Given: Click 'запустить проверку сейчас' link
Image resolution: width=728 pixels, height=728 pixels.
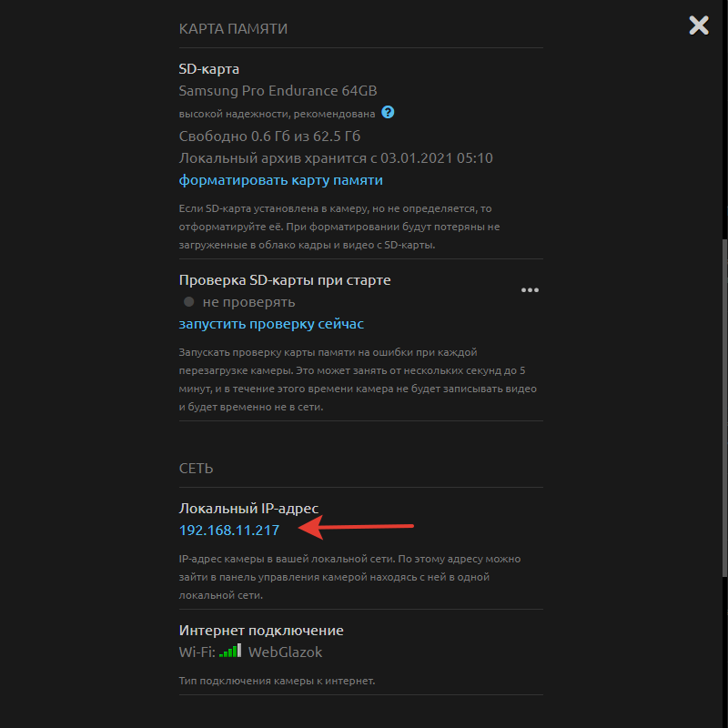Looking at the screenshot, I should (271, 324).
